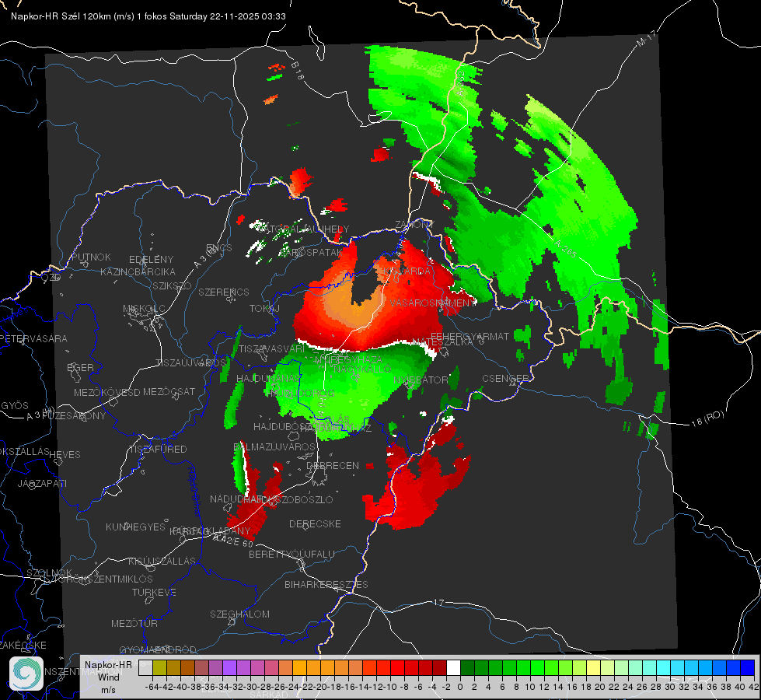This screenshot has width=761, height=700.
Task: Click the SÁROSPATAK label
Action: coord(311,253)
